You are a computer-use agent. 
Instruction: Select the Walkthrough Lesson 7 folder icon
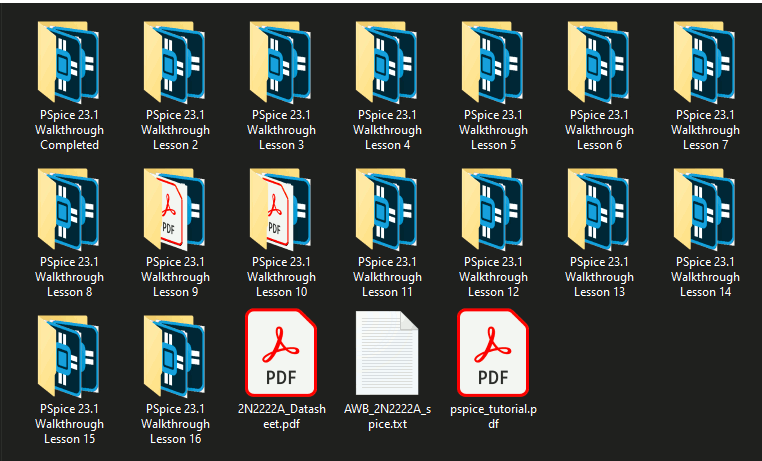click(704, 62)
